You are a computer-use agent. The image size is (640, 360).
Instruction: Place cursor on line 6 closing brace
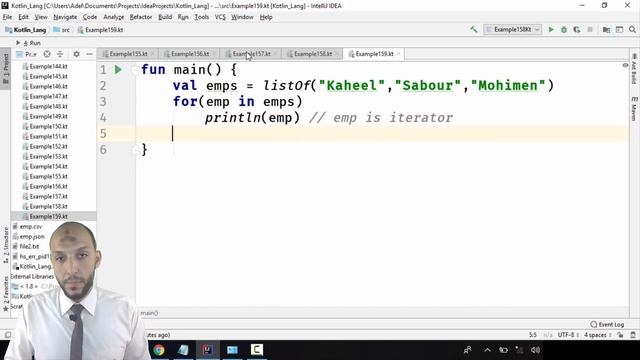click(x=144, y=150)
